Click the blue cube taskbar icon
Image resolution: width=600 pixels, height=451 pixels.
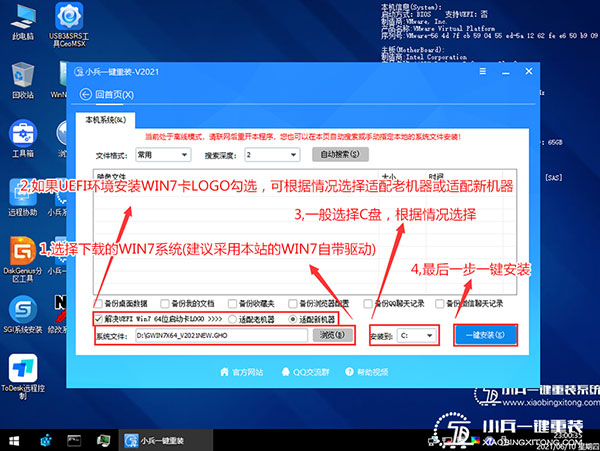(x=46, y=441)
